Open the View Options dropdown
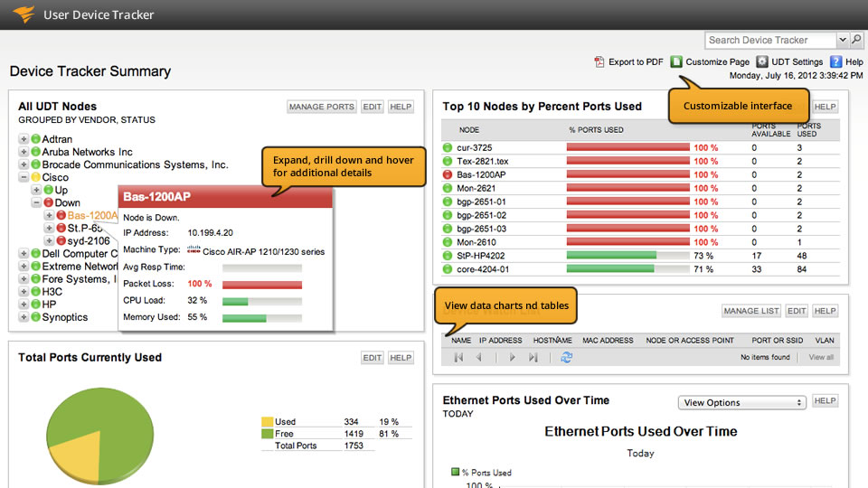The height and width of the screenshot is (488, 868). 741,402
